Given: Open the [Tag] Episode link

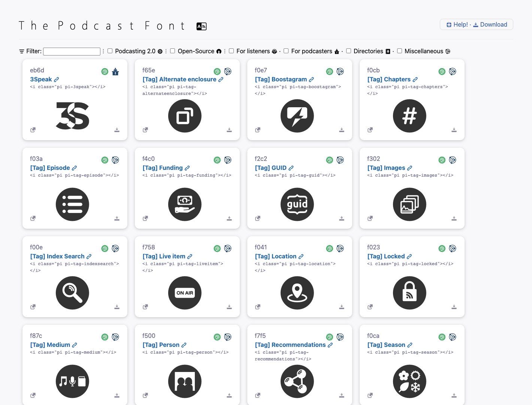Looking at the screenshot, I should pyautogui.click(x=50, y=168).
